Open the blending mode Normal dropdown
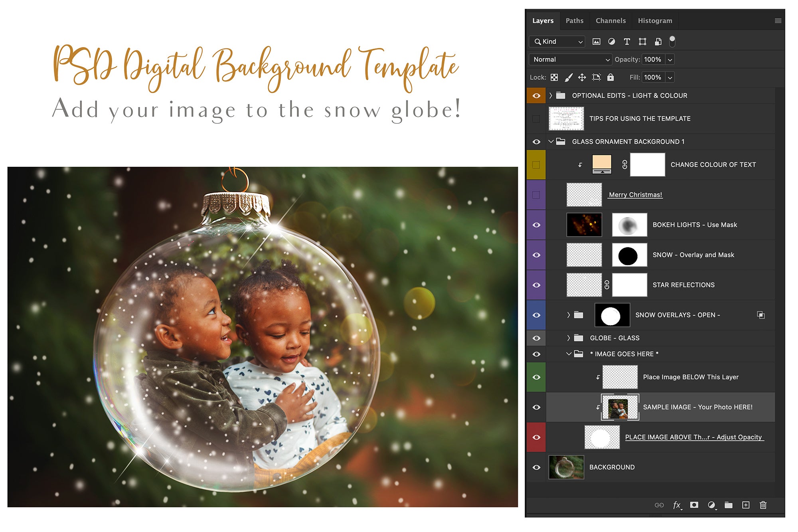Screen dimensions: 798x532 (x=570, y=59)
